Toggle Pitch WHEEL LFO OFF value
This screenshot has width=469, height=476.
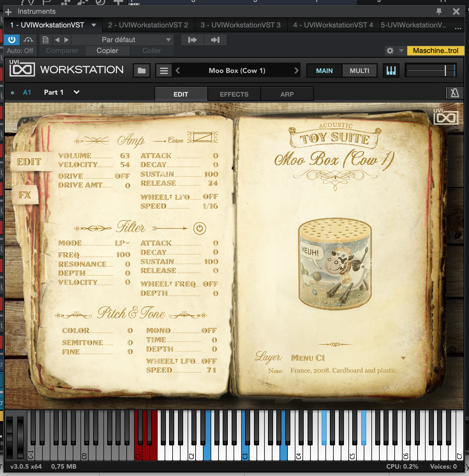click(x=209, y=361)
